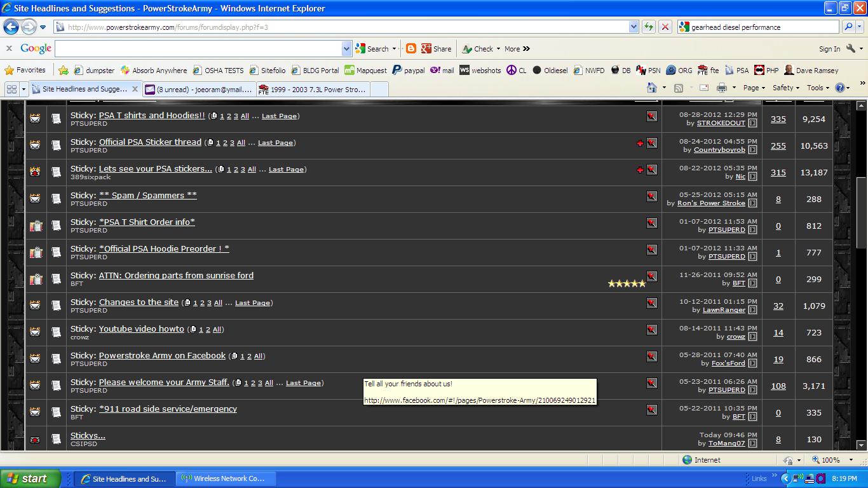The width and height of the screenshot is (868, 488).
Task: Click the vertical scrollbar thumb
Action: (x=862, y=212)
